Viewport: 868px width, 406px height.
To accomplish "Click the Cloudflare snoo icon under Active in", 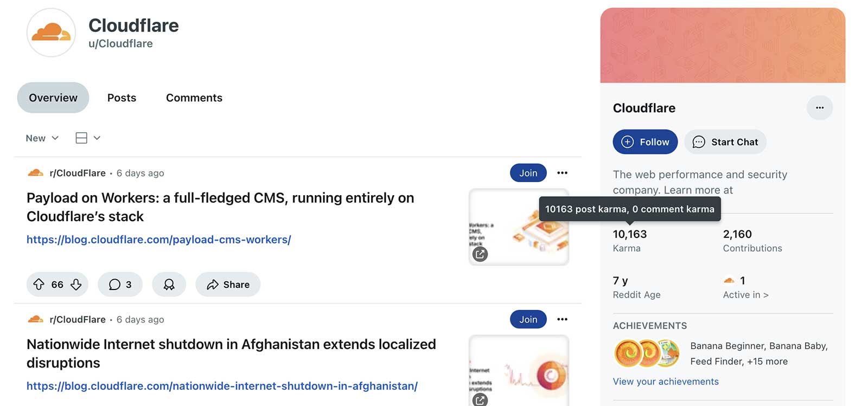I will (729, 280).
